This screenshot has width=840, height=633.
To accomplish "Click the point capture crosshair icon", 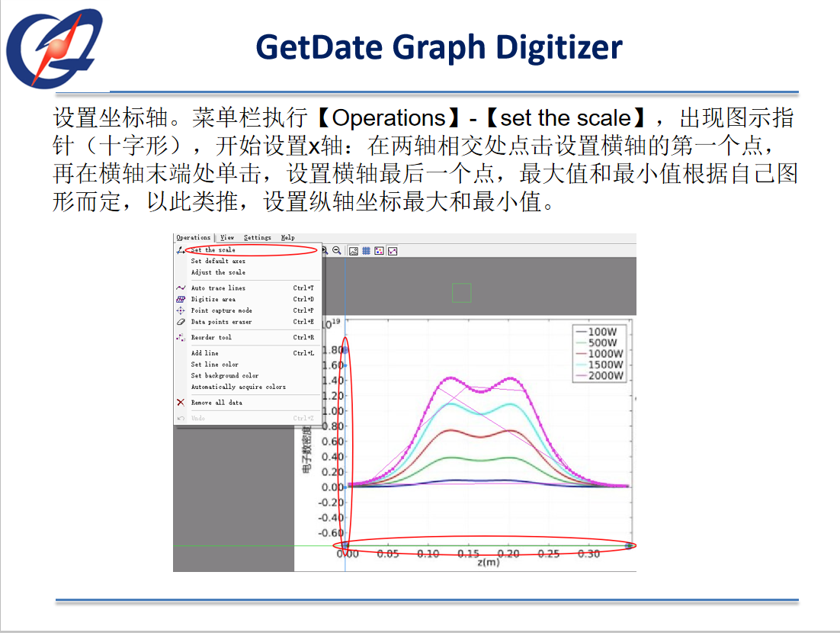I will pyautogui.click(x=181, y=310).
